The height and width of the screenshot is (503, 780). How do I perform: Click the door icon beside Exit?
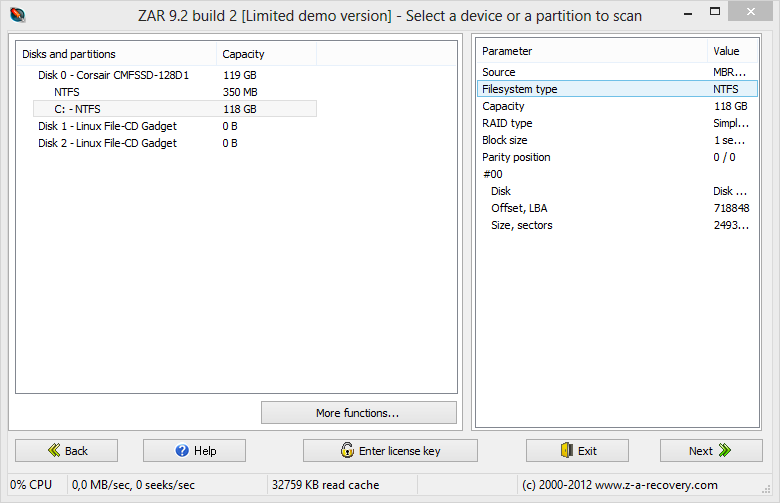567,450
